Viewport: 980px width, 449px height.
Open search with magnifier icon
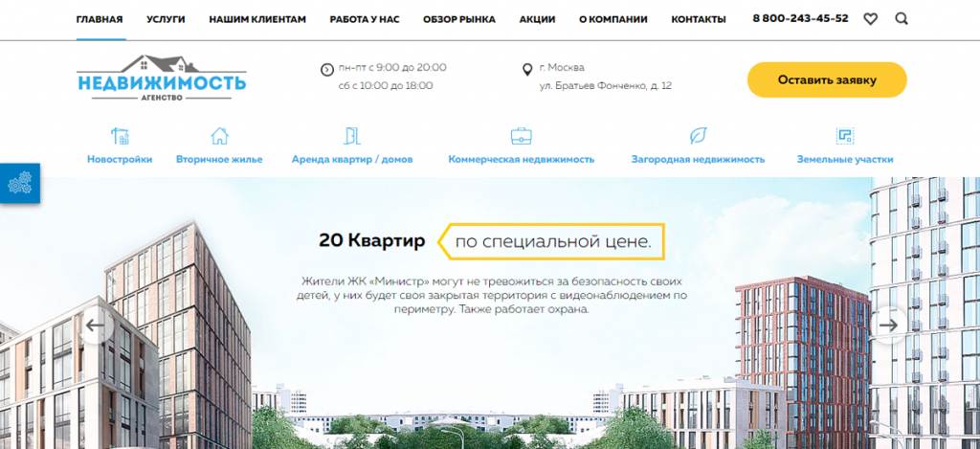pyautogui.click(x=902, y=19)
